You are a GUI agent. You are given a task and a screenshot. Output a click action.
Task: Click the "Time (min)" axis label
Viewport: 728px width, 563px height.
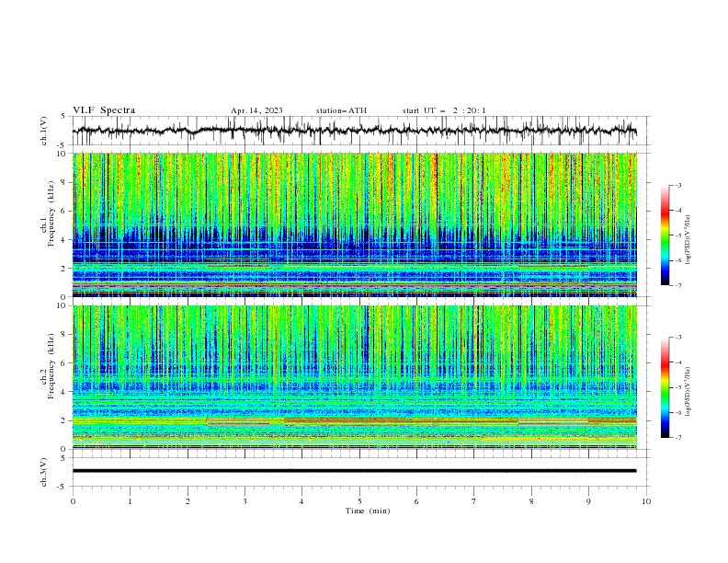click(x=368, y=511)
